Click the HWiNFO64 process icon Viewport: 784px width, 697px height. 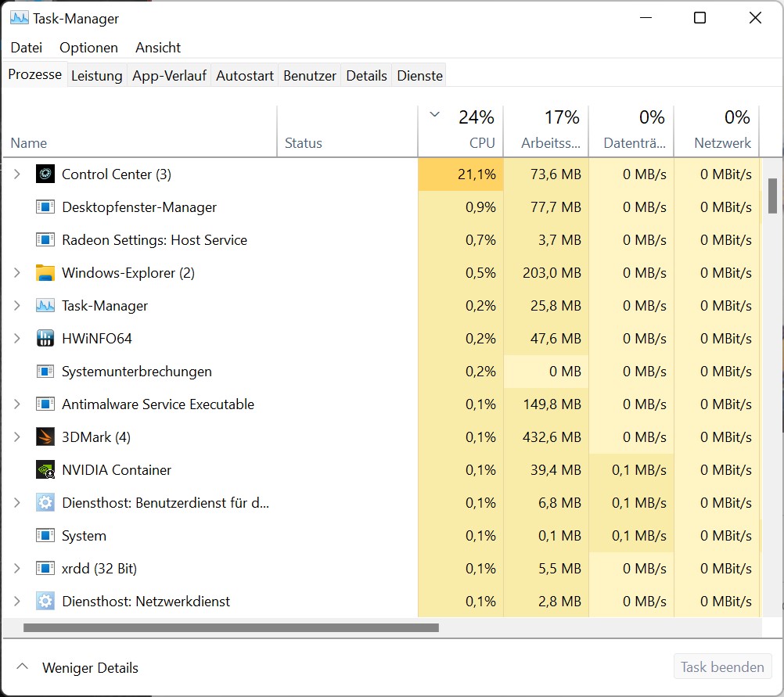click(x=45, y=339)
